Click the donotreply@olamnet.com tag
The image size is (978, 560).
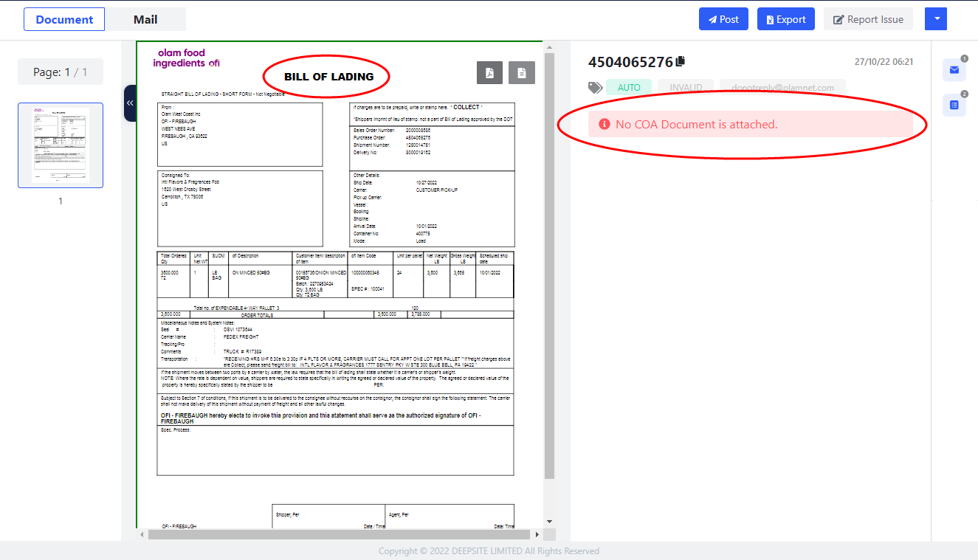click(782, 88)
